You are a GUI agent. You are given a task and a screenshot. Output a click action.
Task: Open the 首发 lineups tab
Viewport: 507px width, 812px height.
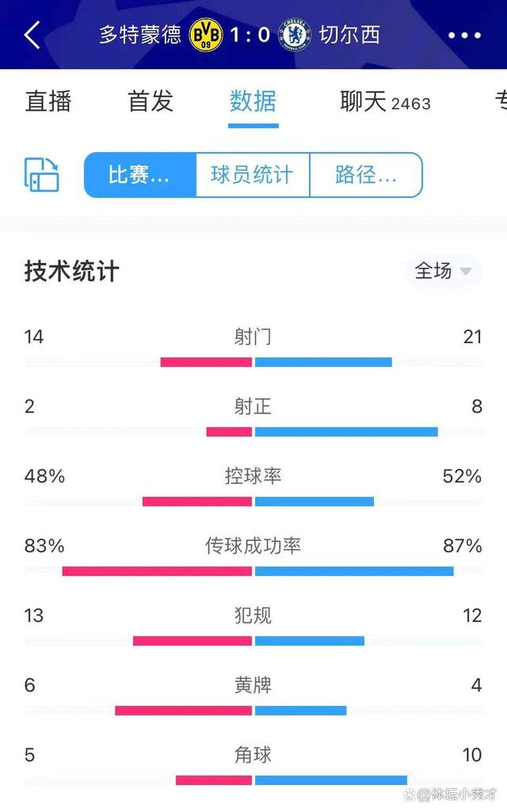coord(151,101)
